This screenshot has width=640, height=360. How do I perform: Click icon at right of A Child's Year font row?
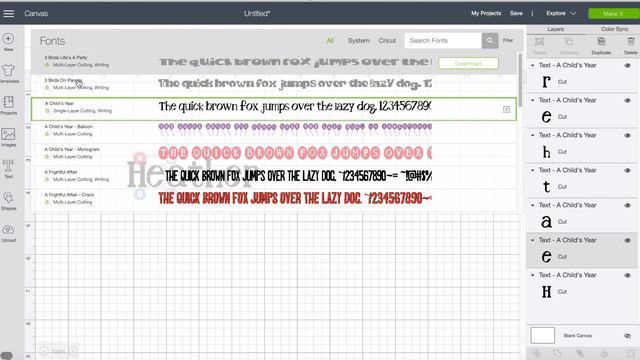pyautogui.click(x=506, y=109)
